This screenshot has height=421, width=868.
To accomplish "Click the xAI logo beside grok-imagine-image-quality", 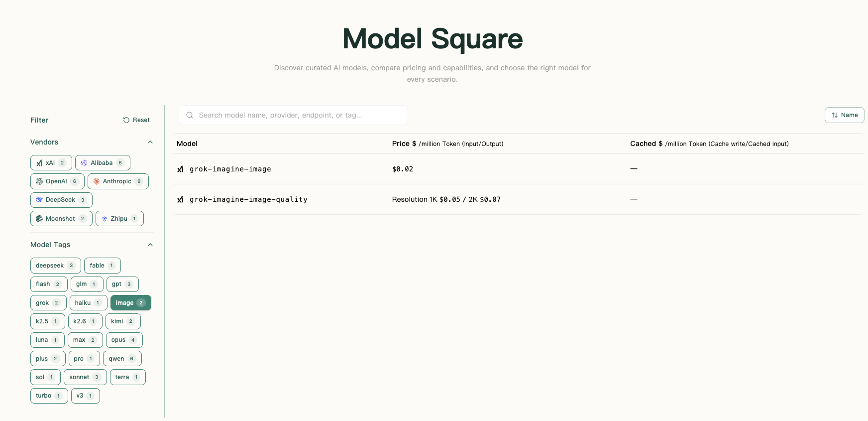I will coord(180,199).
